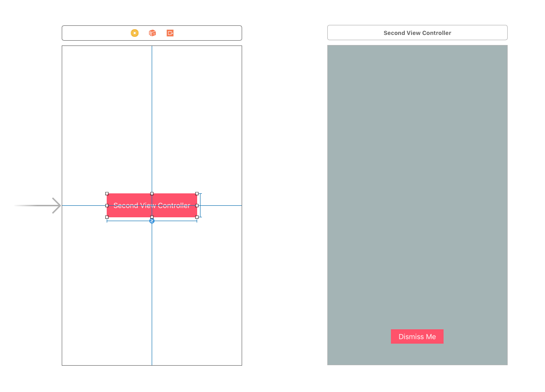Select the blue width constraint badge
This screenshot has width=545, height=392.
point(152,221)
